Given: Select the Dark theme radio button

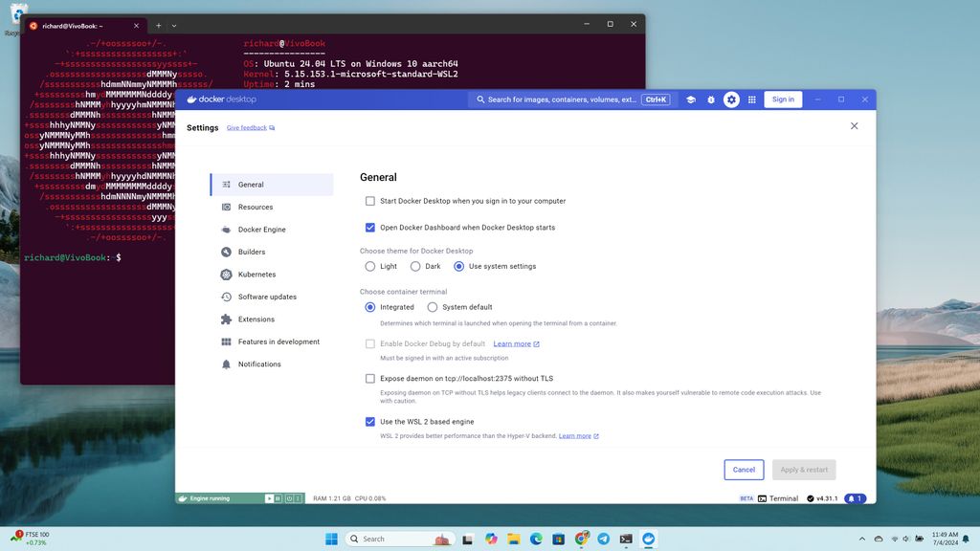Looking at the screenshot, I should (416, 266).
